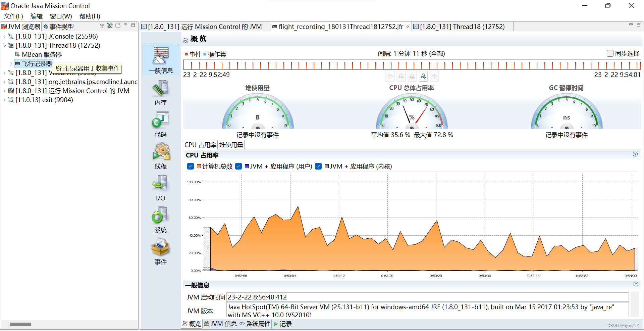
Task: Uncheck JVM + 应用程序 (用户) checkbox
Action: point(238,166)
